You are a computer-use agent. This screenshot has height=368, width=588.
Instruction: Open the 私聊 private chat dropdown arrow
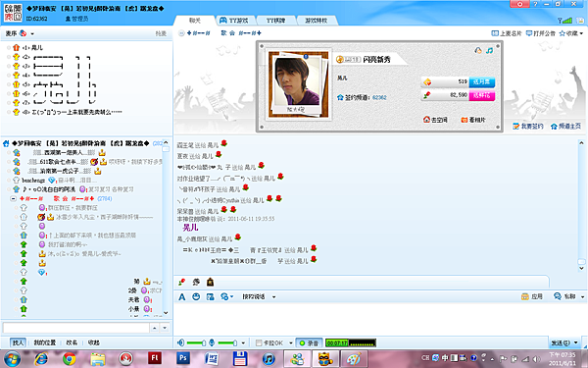(x=582, y=296)
